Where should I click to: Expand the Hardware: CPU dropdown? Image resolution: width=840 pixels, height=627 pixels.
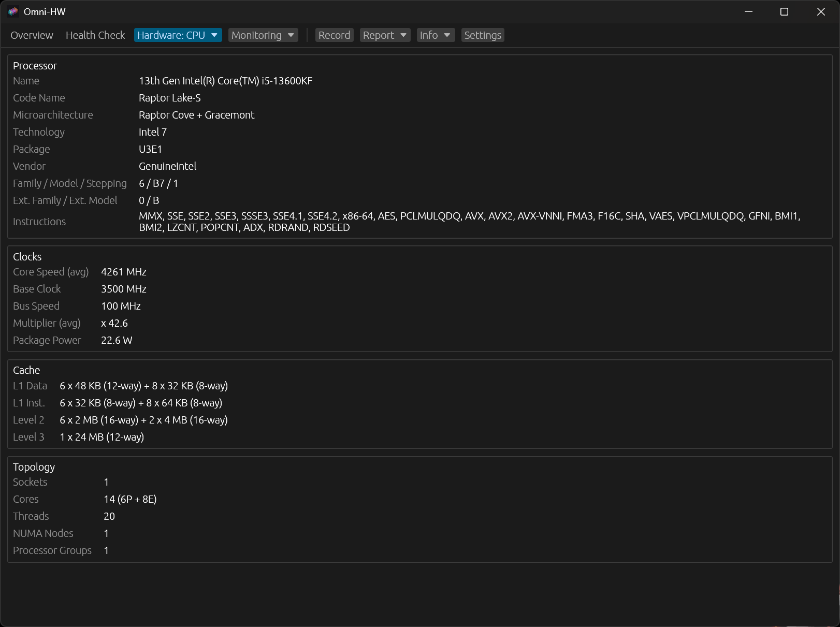pyautogui.click(x=178, y=35)
